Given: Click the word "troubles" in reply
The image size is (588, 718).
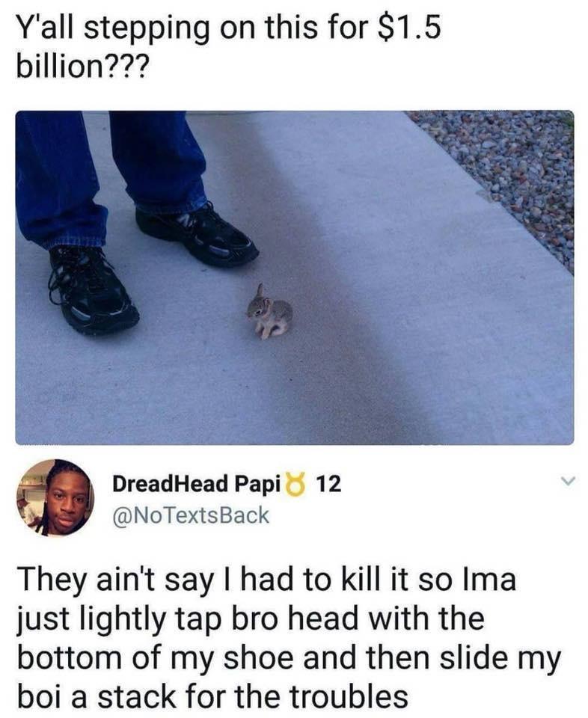Looking at the screenshot, I should click(349, 696).
